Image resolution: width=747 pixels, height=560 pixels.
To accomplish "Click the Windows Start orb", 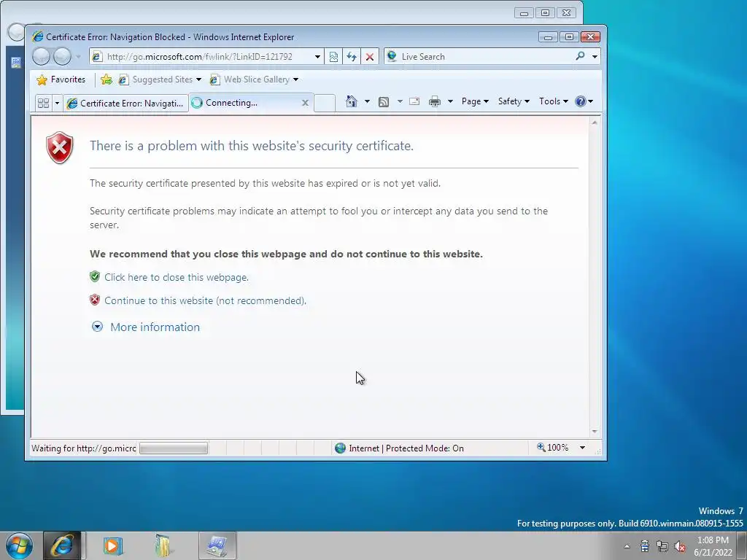I will point(19,545).
